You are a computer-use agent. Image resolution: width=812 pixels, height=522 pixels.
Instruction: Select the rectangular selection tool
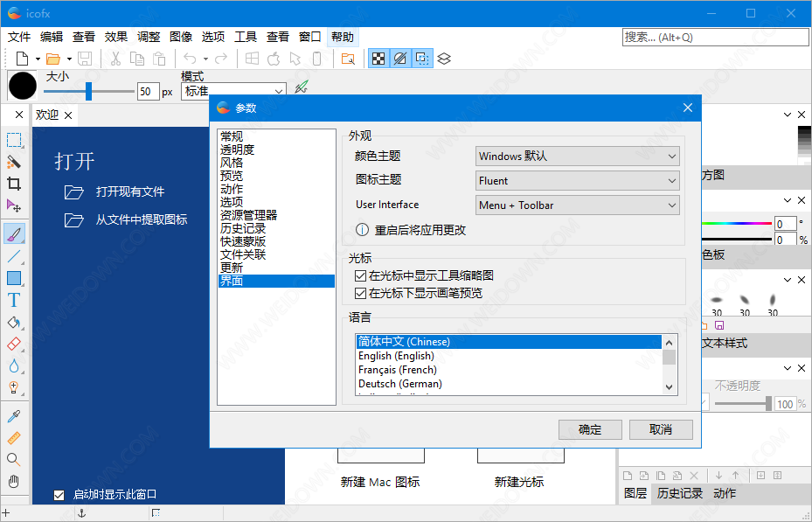tap(14, 140)
